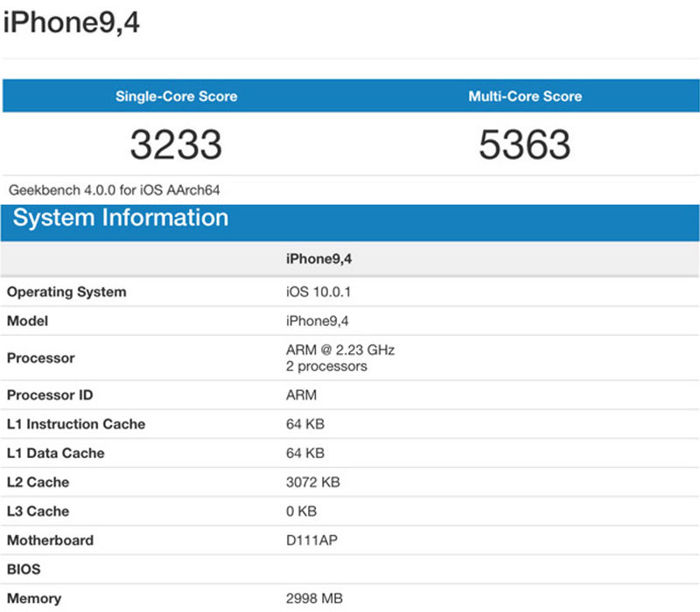Select the Operating System row label

coord(66,292)
